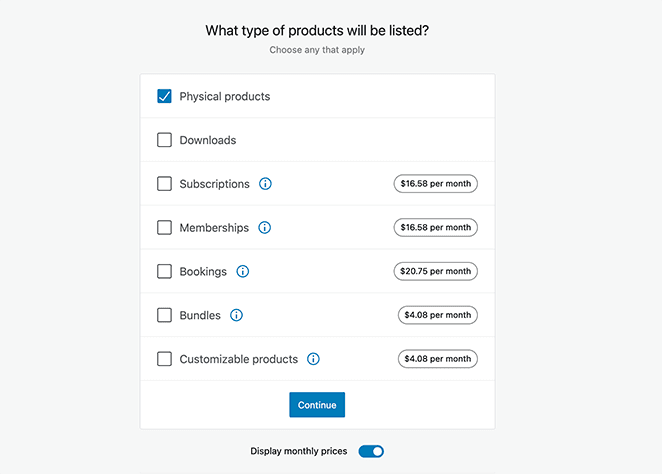Select the Bookings checkbox
This screenshot has width=662, height=474.
[x=165, y=272]
